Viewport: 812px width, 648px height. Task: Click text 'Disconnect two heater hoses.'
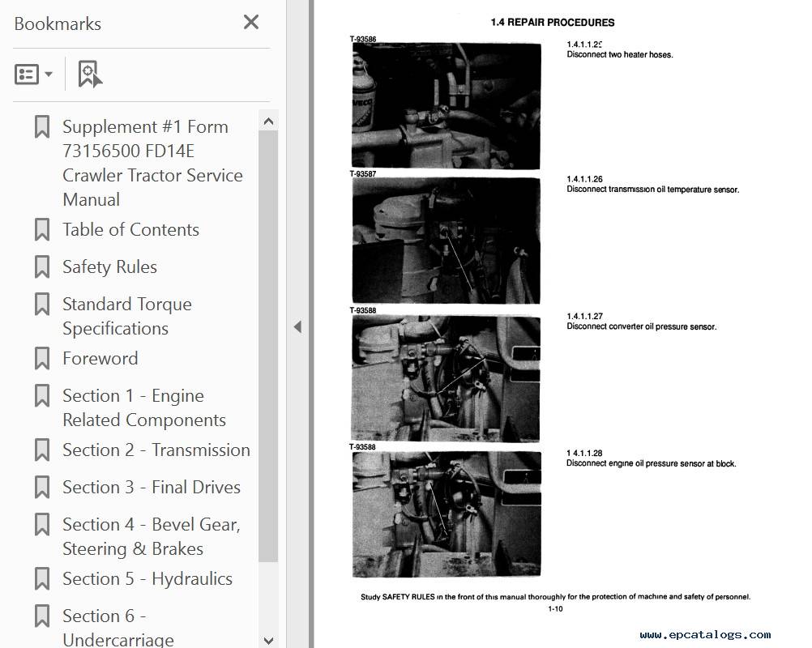click(x=620, y=55)
